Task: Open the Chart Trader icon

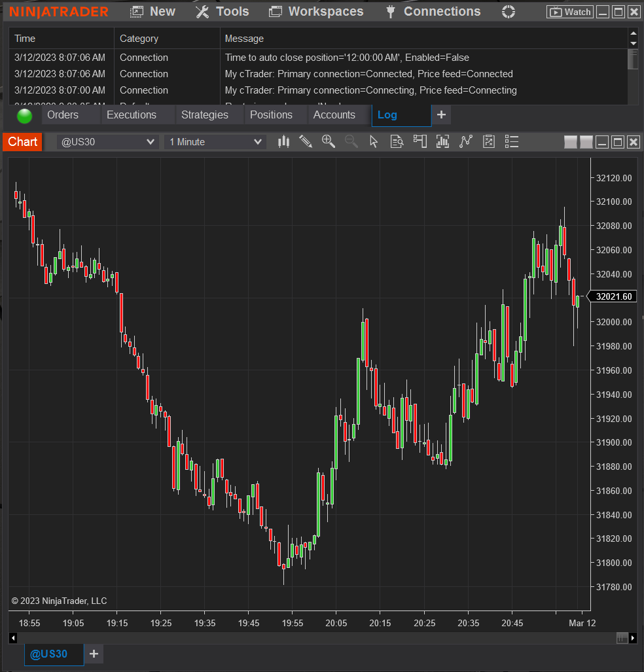Action: [x=420, y=141]
